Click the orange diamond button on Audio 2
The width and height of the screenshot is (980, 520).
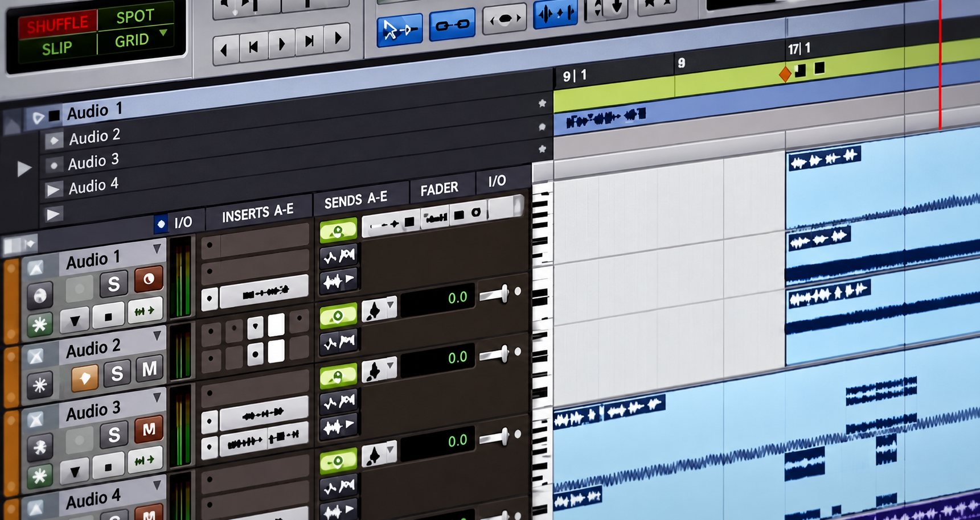85,378
